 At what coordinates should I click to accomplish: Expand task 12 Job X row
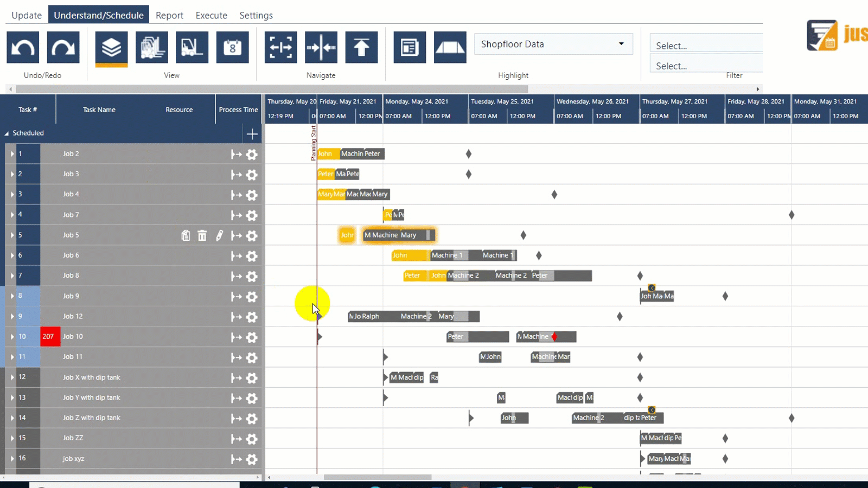12,377
